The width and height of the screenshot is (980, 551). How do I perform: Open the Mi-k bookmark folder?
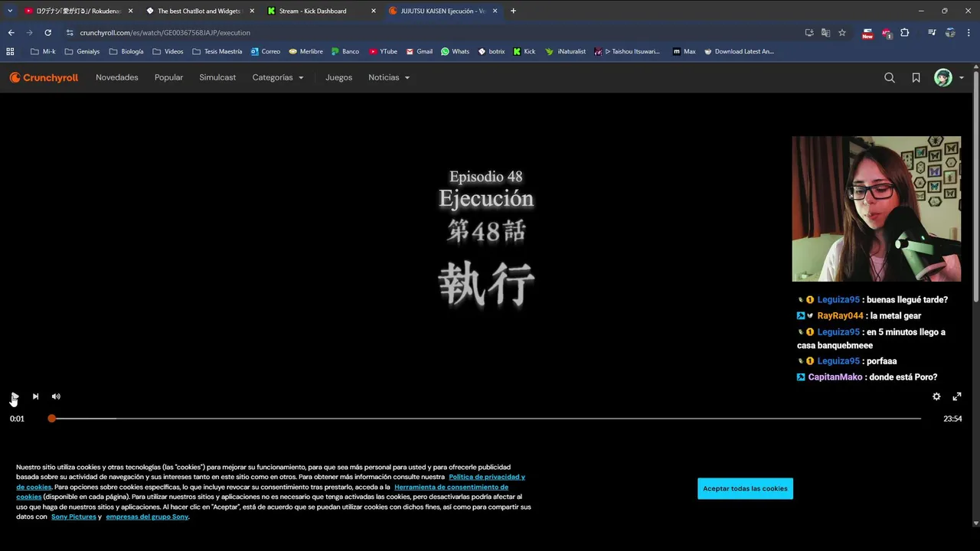pyautogui.click(x=43, y=51)
